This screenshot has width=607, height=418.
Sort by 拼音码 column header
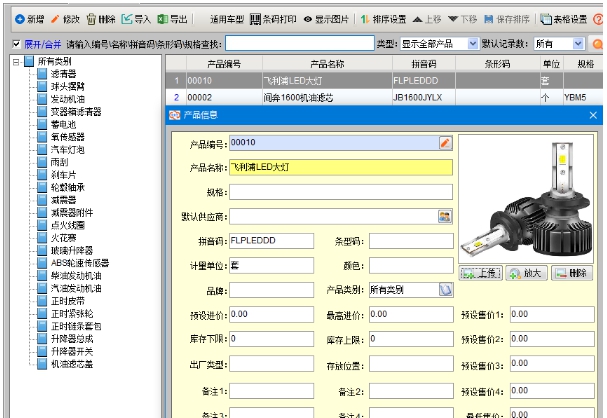pyautogui.click(x=424, y=64)
